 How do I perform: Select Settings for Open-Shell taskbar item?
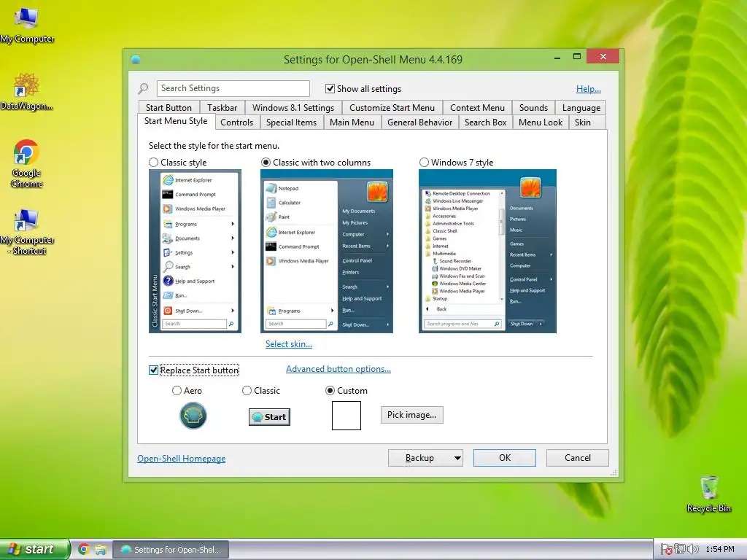click(171, 550)
